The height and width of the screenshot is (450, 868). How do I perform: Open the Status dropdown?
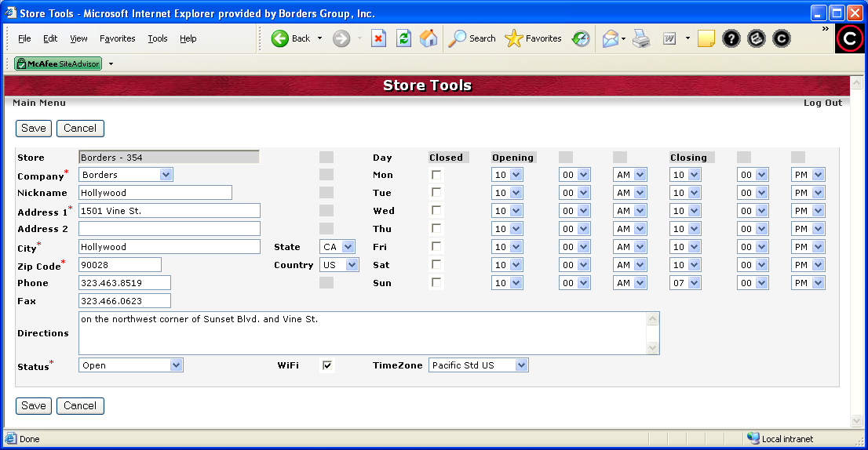tap(130, 365)
